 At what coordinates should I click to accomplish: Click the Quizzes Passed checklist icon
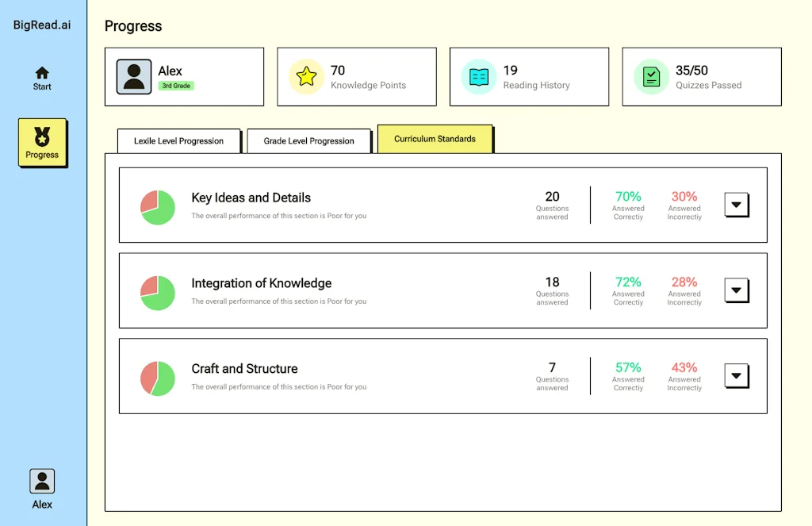651,77
